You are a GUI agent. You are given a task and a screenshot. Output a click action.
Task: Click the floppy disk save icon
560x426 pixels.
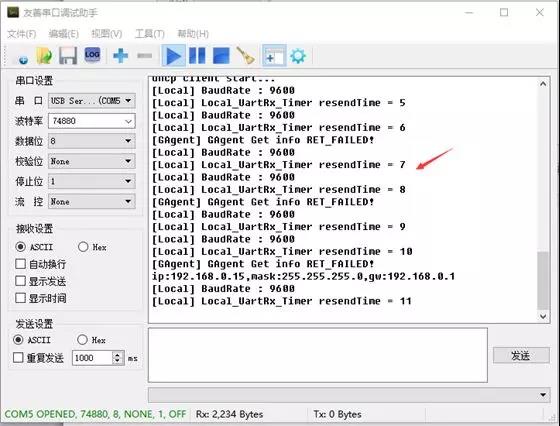(x=68, y=56)
